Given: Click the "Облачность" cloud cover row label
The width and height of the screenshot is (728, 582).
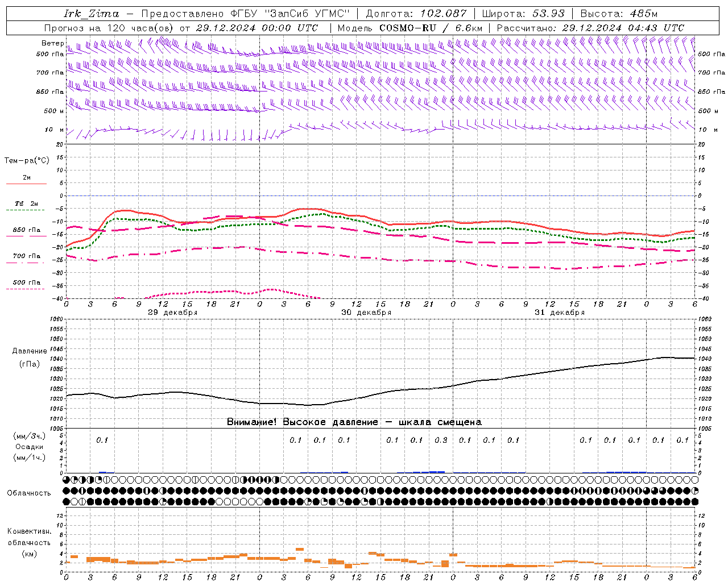Looking at the screenshot, I should 29,493.
